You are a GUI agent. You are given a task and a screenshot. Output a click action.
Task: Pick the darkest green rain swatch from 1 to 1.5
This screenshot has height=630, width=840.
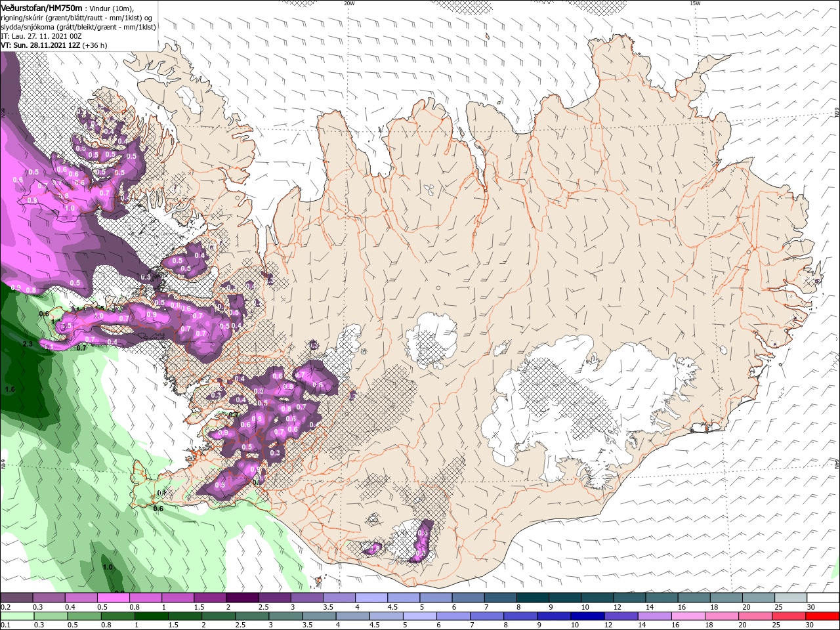coord(152,616)
